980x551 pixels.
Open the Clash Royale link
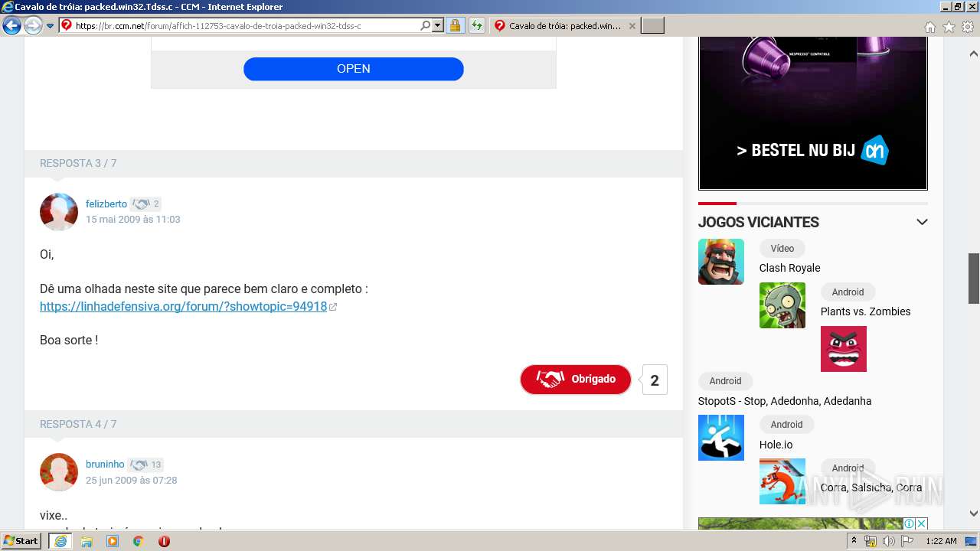pos(789,268)
